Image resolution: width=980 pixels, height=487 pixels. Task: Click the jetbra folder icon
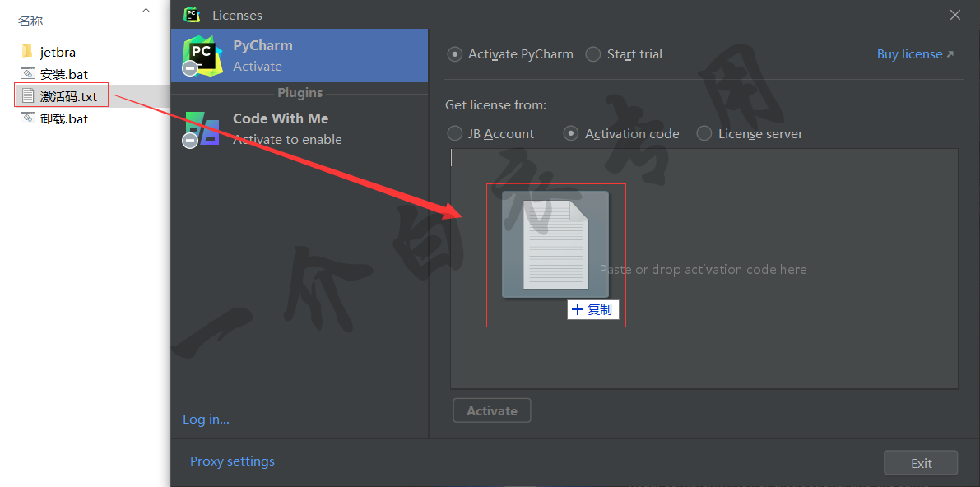click(27, 51)
